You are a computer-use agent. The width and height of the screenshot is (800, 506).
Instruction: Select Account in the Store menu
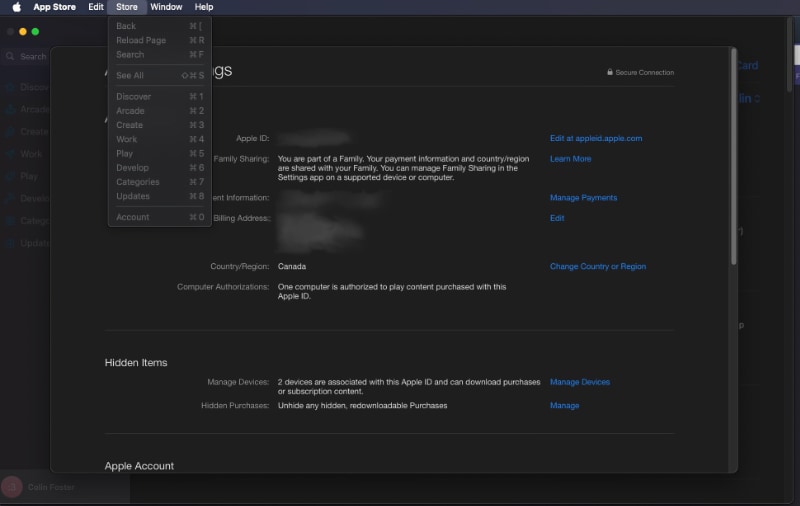(x=160, y=217)
